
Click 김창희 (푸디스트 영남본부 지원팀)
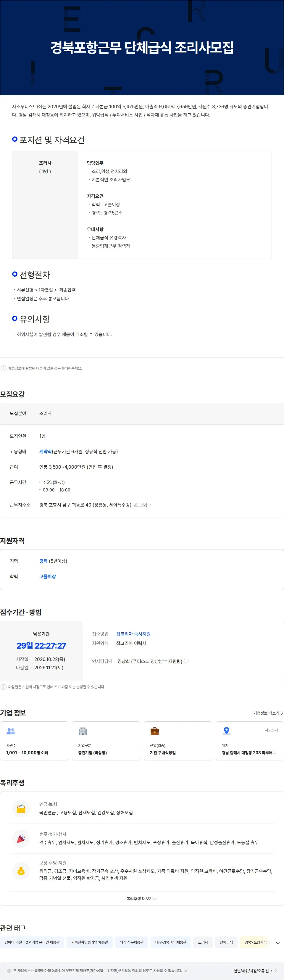[150, 661]
